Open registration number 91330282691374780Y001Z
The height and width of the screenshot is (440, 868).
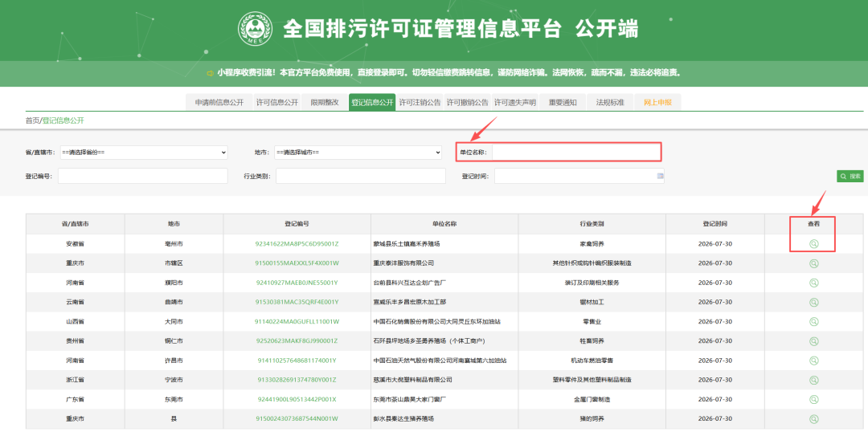click(x=297, y=380)
